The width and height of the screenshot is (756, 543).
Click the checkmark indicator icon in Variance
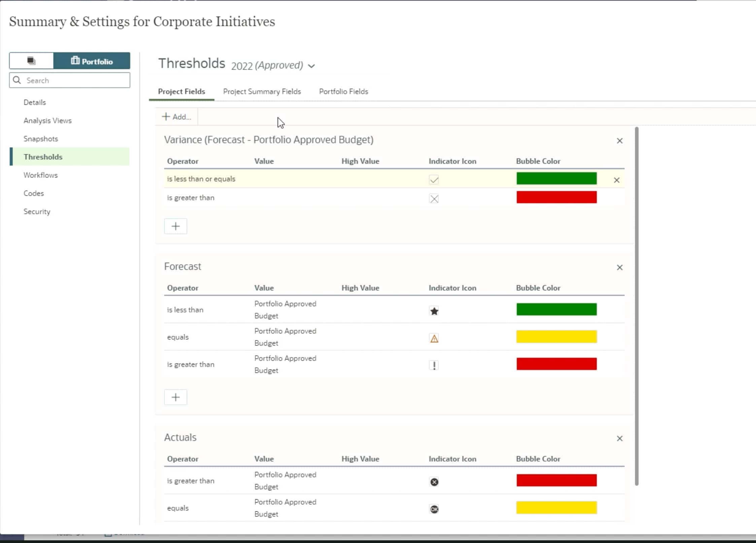point(434,180)
